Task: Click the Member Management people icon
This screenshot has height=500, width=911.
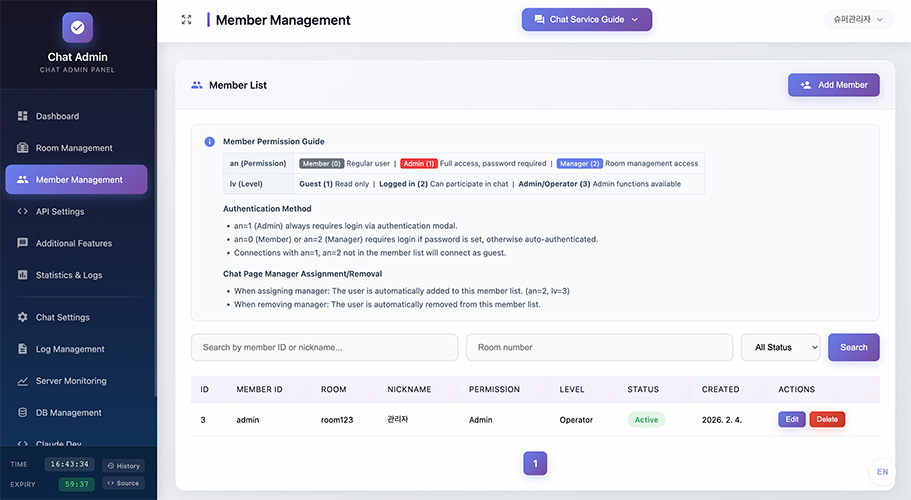Action: (23, 179)
